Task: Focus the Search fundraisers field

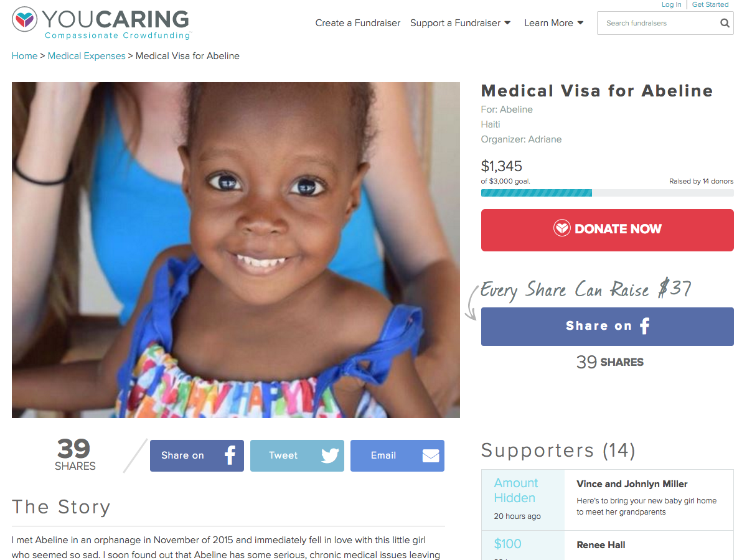Action: click(x=657, y=23)
